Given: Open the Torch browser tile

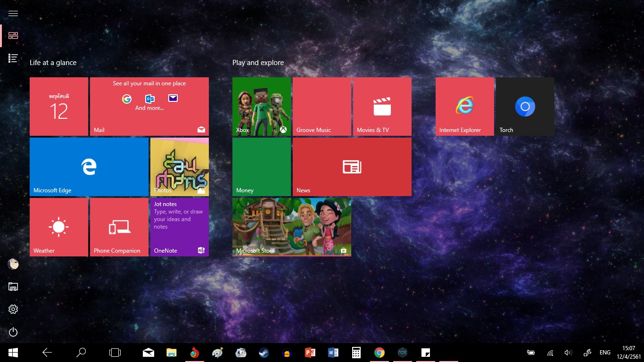Looking at the screenshot, I should [x=525, y=107].
